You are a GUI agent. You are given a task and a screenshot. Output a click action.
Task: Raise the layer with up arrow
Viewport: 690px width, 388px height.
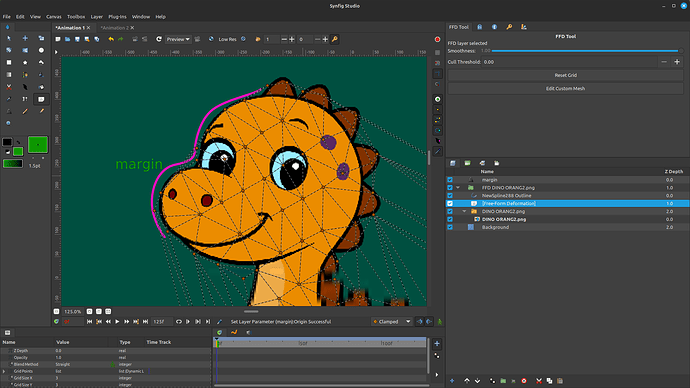[467, 381]
